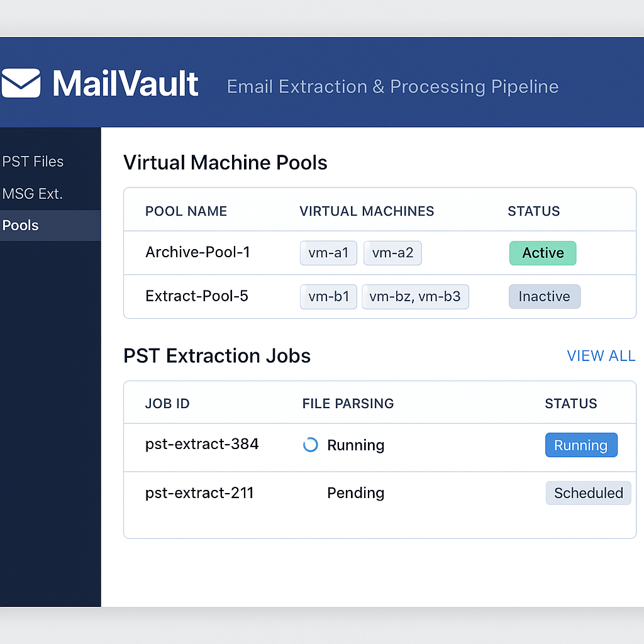The width and height of the screenshot is (644, 644).
Task: Expand the Virtual Machine Pools table header
Action: [380, 211]
